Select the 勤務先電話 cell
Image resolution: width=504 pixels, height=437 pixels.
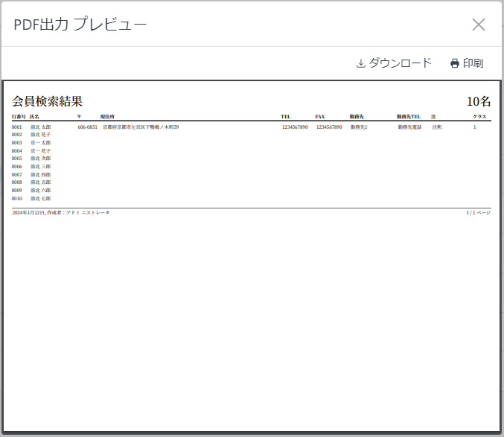[x=409, y=127]
